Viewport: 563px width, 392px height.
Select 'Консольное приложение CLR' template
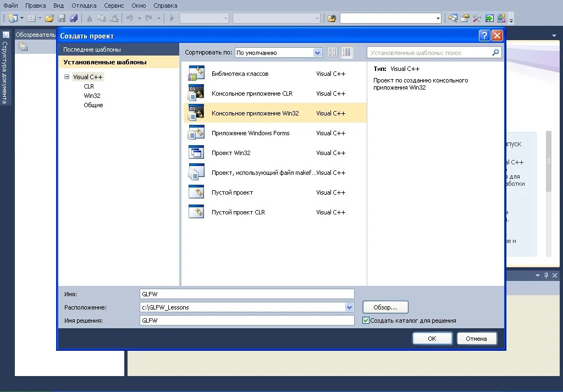click(275, 93)
